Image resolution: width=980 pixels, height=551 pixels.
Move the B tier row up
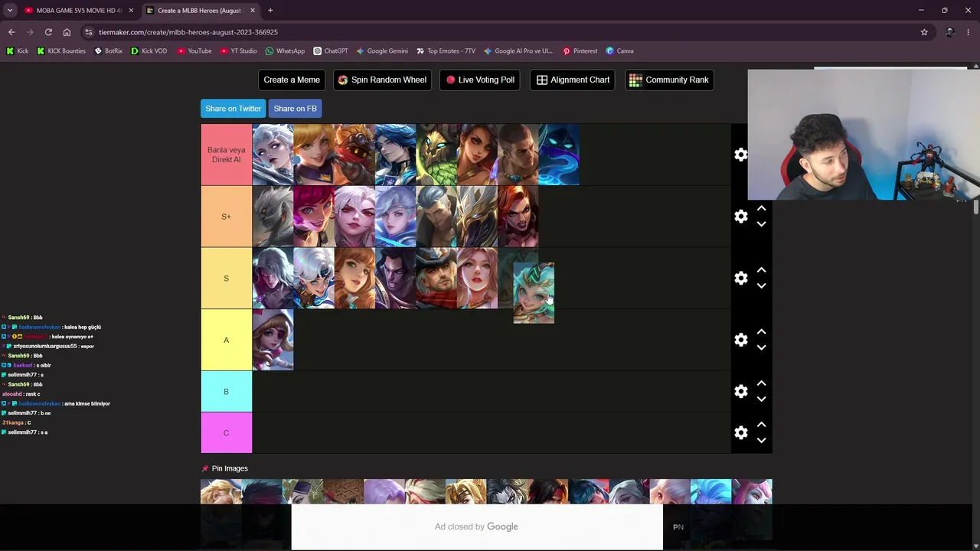point(761,383)
